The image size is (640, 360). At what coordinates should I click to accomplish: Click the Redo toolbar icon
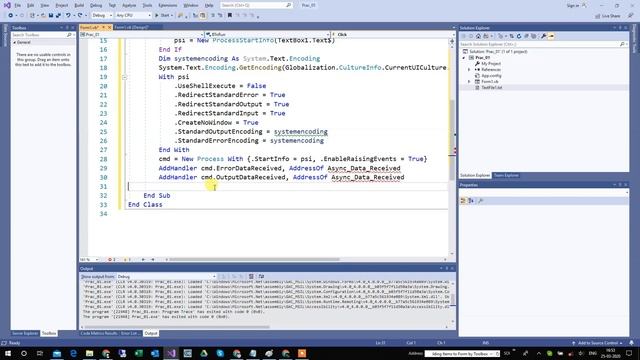click(x=80, y=15)
